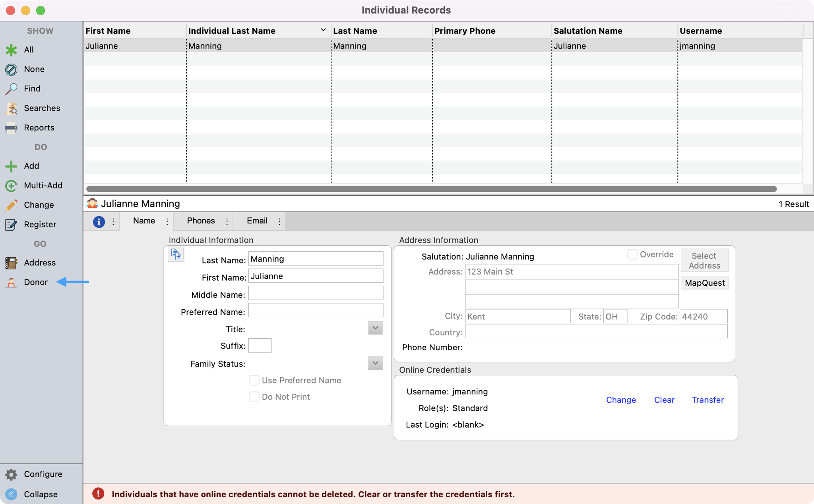Click the copy document icon near Last Name
This screenshot has height=504, width=814.
(x=176, y=254)
